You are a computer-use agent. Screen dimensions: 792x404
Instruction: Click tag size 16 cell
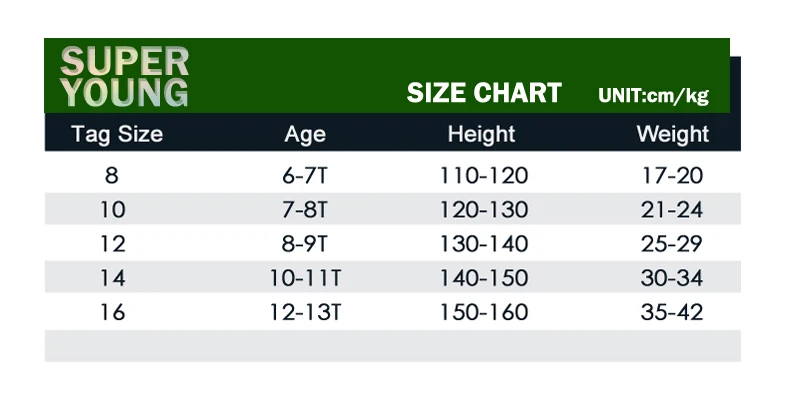point(112,312)
